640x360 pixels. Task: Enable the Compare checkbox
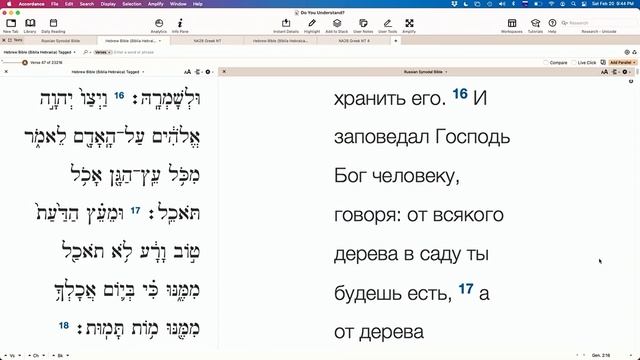[x=546, y=62]
